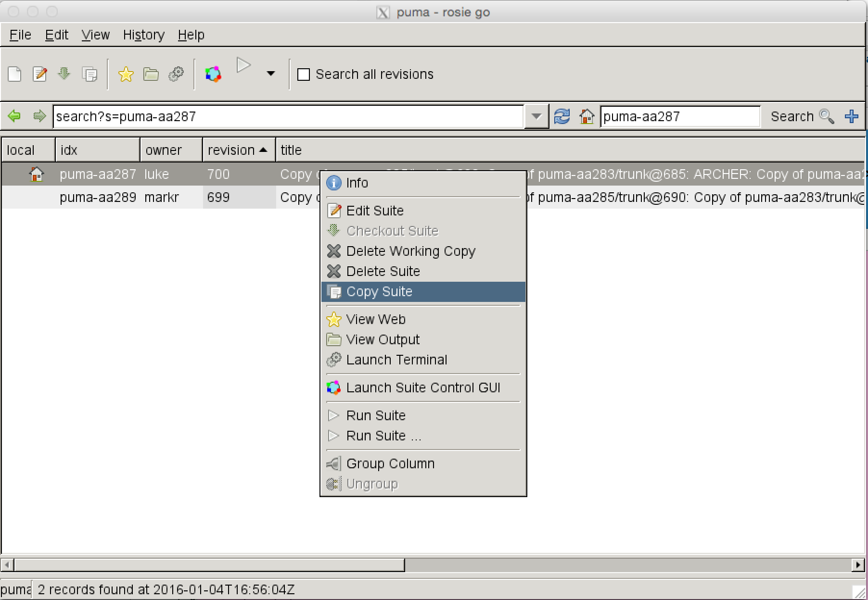The width and height of the screenshot is (868, 600).
Task: Choose Edit Suite from context menu
Action: point(423,211)
